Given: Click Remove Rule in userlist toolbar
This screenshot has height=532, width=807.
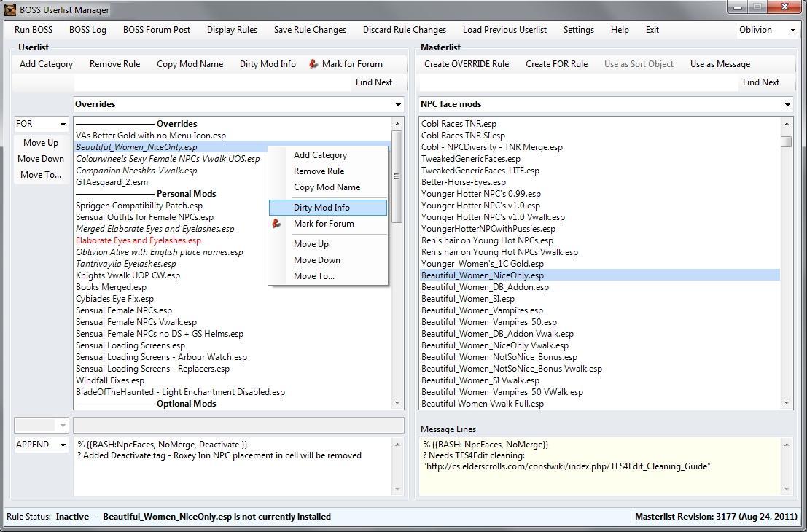Looking at the screenshot, I should tap(114, 64).
